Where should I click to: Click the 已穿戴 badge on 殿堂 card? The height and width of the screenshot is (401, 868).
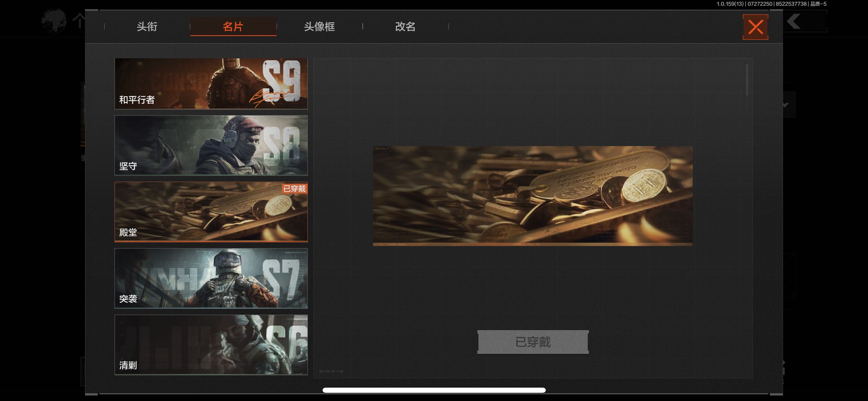pyautogui.click(x=294, y=189)
